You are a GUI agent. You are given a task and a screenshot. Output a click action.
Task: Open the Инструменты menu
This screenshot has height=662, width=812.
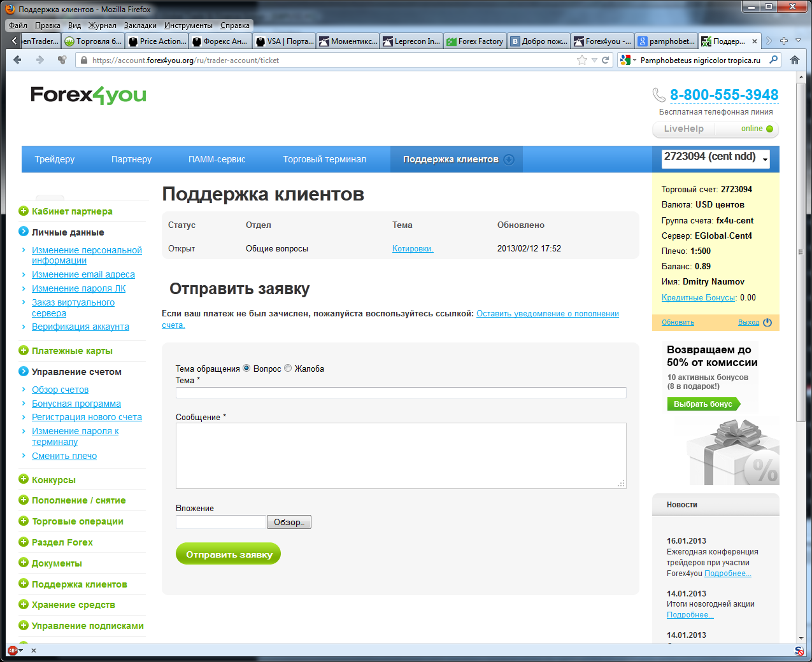click(189, 25)
